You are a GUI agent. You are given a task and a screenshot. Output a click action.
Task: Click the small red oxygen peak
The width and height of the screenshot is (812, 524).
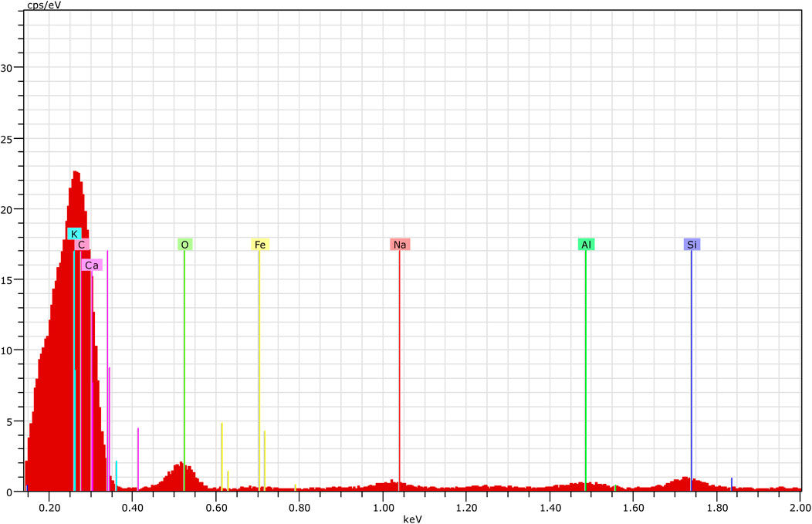(x=181, y=476)
